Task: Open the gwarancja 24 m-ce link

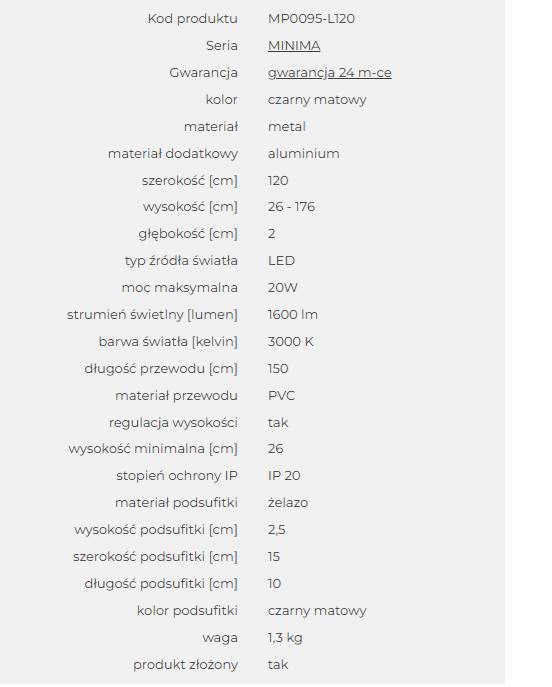Action: pyautogui.click(x=329, y=73)
